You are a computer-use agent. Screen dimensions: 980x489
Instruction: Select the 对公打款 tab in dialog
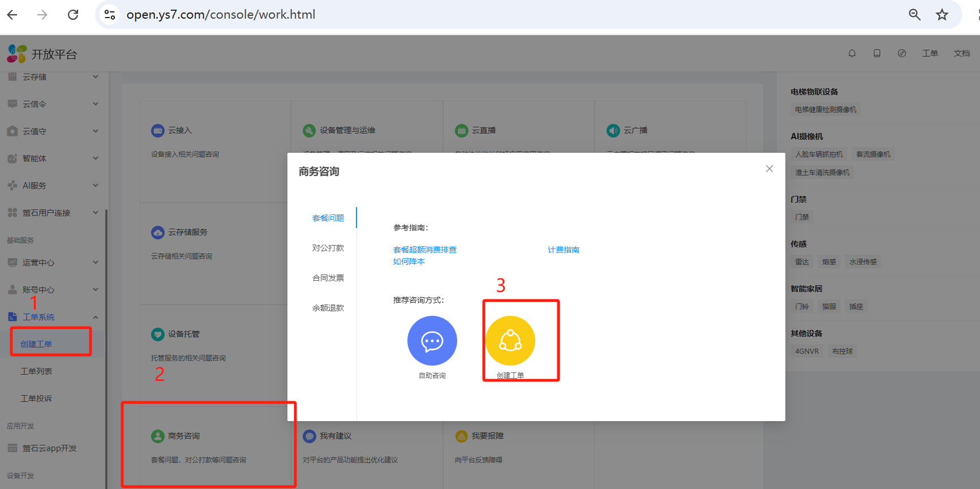[328, 248]
